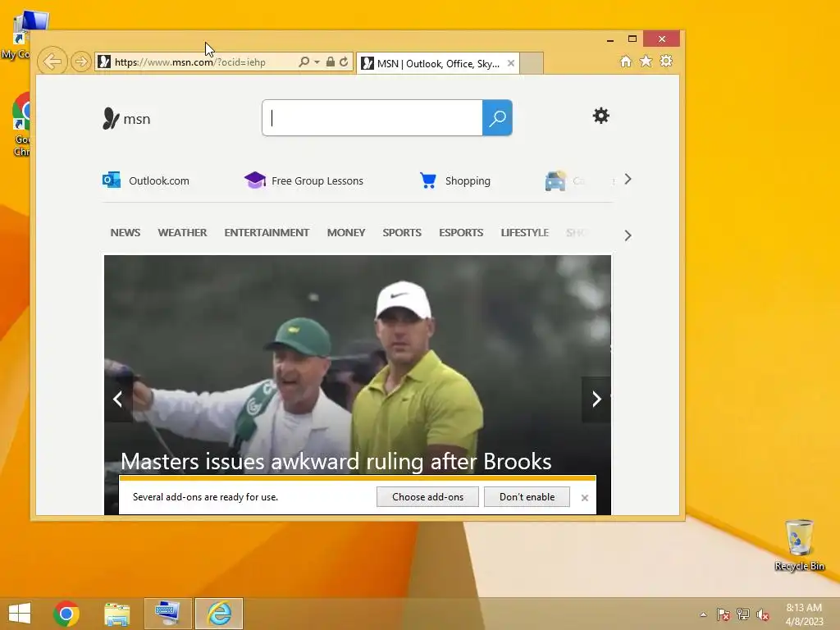Open a new blank tab
The width and height of the screenshot is (840, 630).
point(532,63)
